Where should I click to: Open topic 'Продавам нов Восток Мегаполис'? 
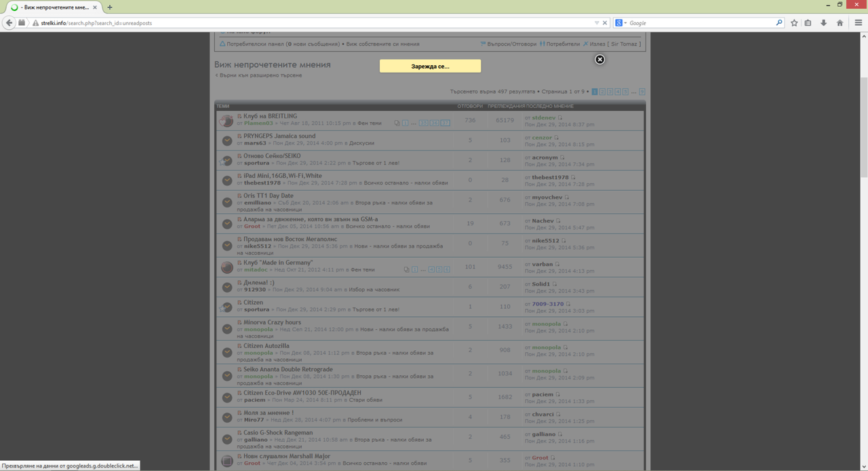tap(290, 239)
